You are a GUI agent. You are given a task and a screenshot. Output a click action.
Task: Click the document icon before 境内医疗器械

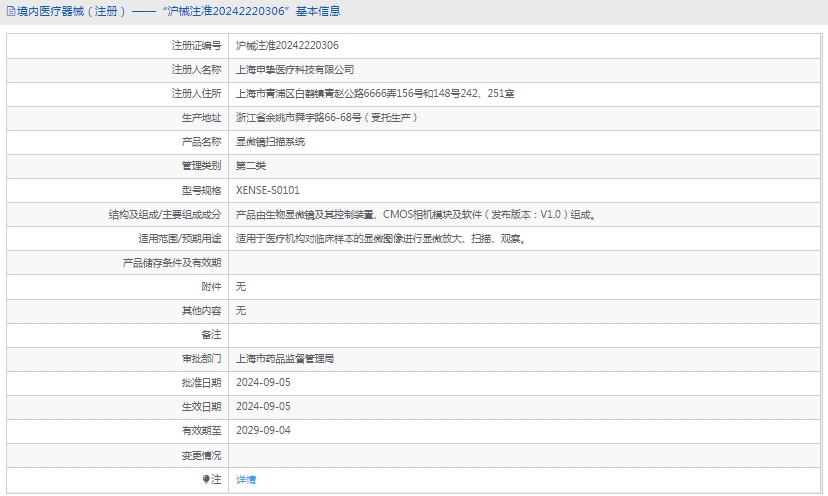pos(10,12)
